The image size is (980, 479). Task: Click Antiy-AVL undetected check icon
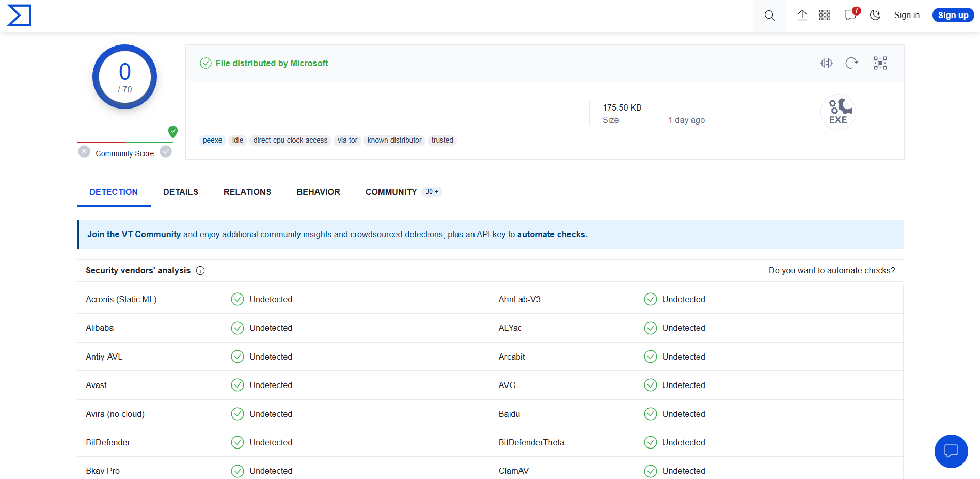pos(238,357)
